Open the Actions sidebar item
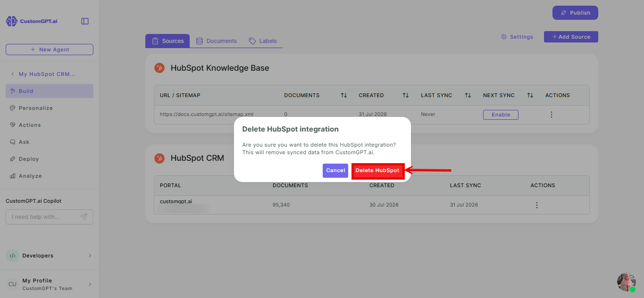644x298 pixels. (50, 125)
